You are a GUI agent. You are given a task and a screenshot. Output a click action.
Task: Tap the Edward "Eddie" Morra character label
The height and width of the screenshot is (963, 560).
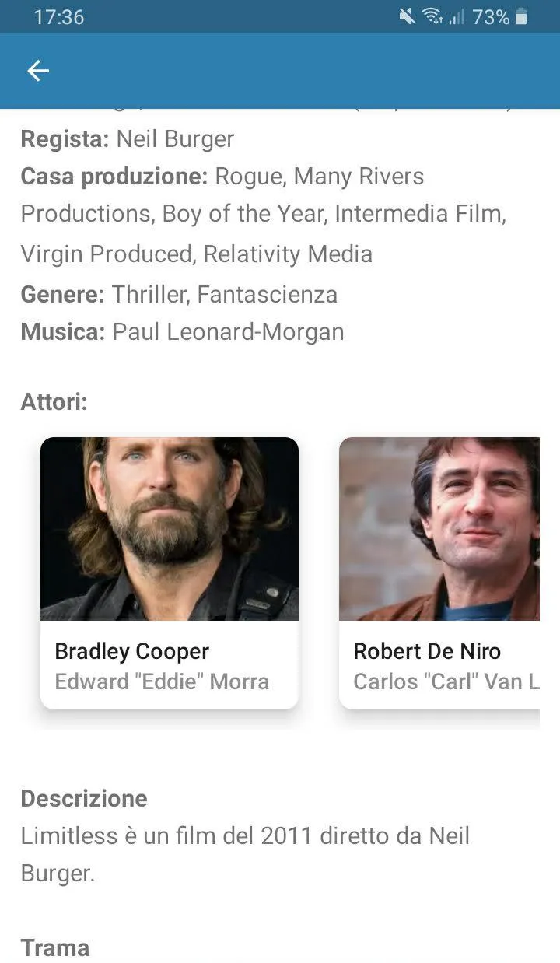pos(162,681)
